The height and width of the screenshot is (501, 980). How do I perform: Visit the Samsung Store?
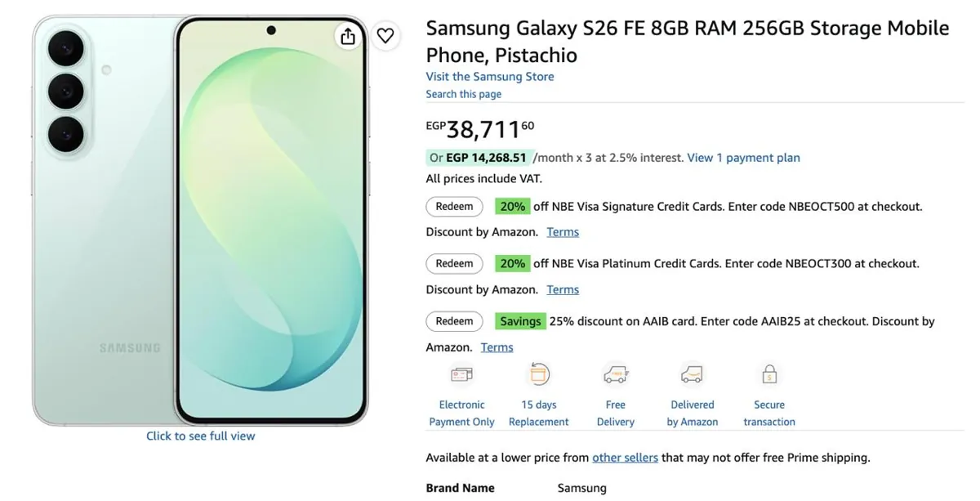[490, 77]
